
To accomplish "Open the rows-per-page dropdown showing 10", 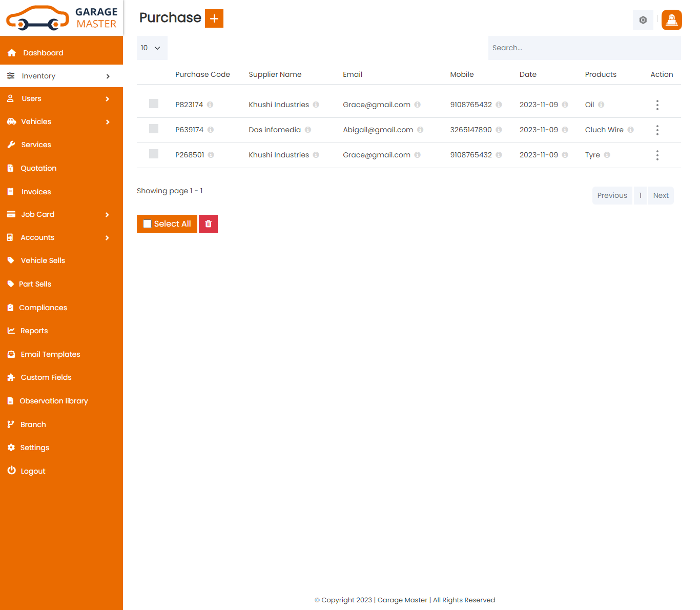I will [x=152, y=48].
